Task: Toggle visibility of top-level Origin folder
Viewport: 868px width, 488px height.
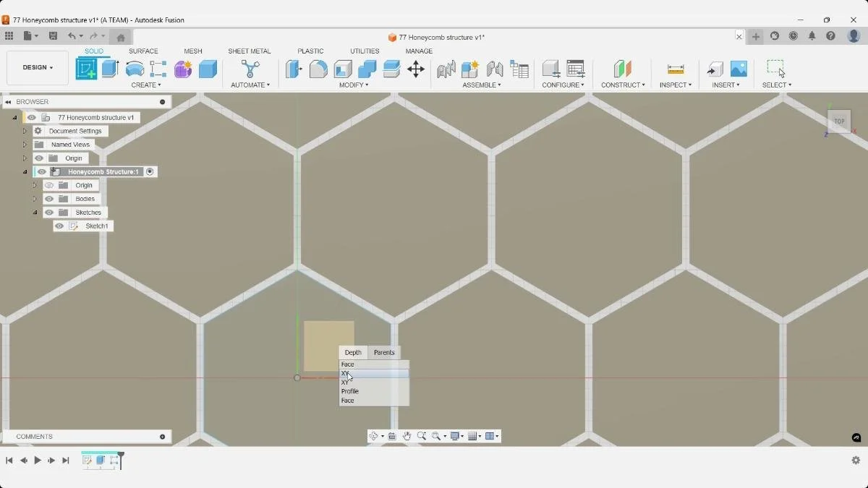Action: (40, 158)
